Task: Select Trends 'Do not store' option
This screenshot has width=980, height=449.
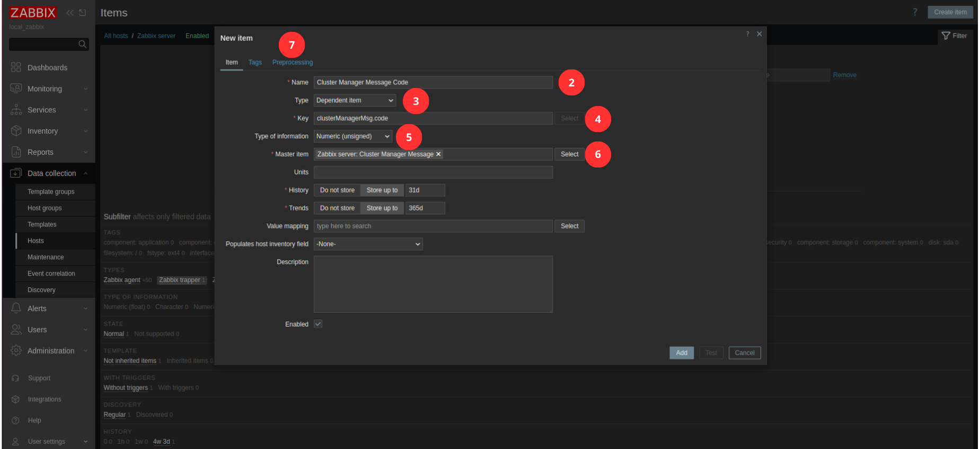Action: [337, 208]
